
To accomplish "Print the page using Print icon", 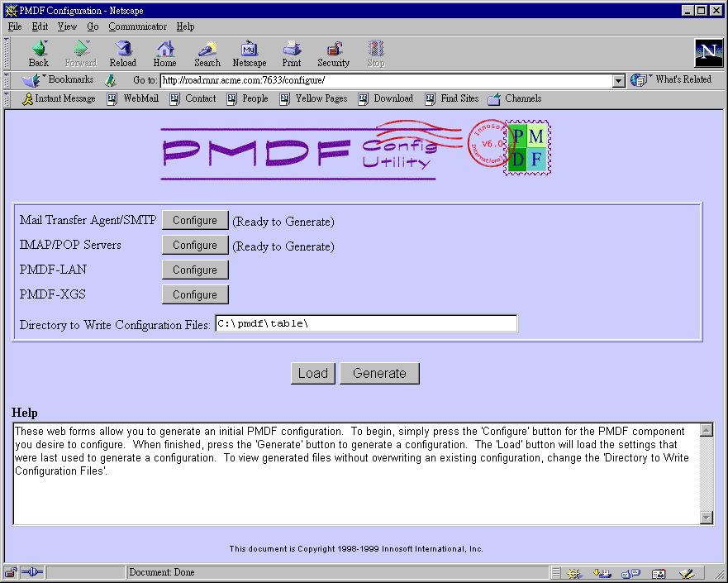I will click(x=291, y=53).
